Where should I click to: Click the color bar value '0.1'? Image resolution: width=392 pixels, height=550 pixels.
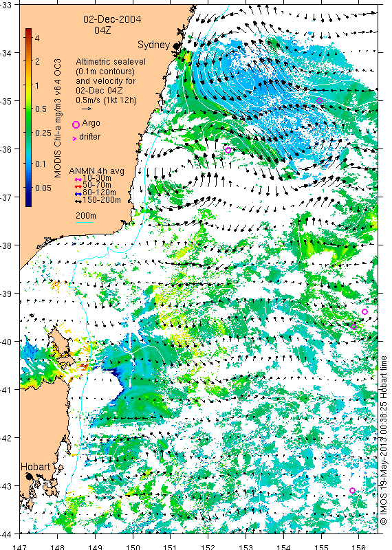click(x=41, y=164)
